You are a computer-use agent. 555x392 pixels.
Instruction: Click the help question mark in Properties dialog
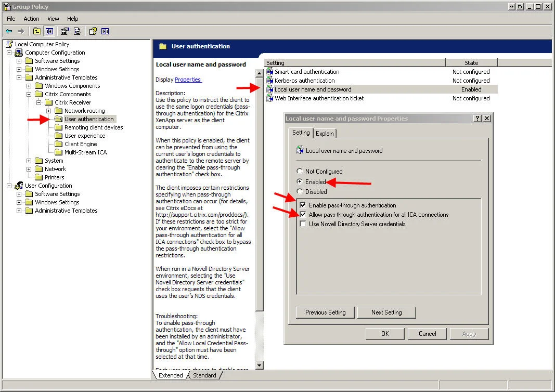(477, 118)
